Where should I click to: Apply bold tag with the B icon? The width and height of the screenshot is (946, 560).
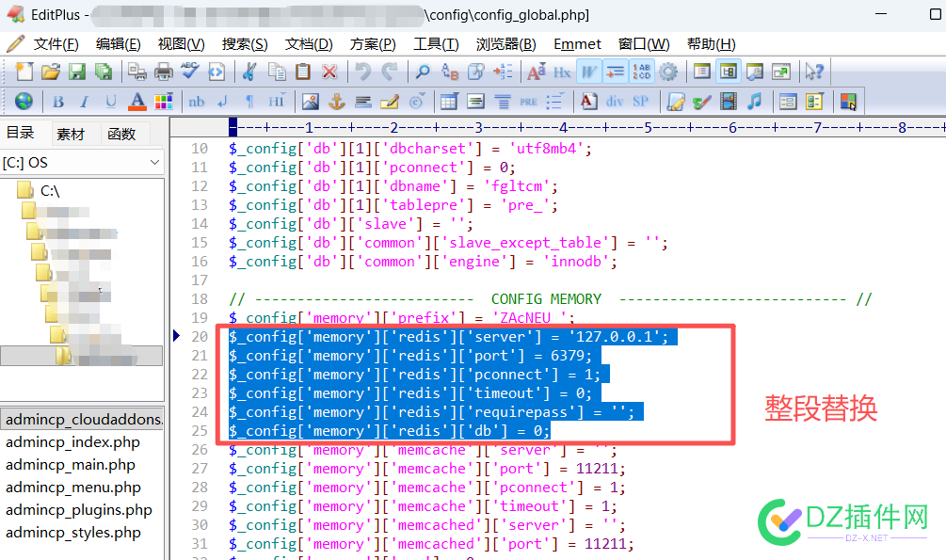tap(58, 101)
